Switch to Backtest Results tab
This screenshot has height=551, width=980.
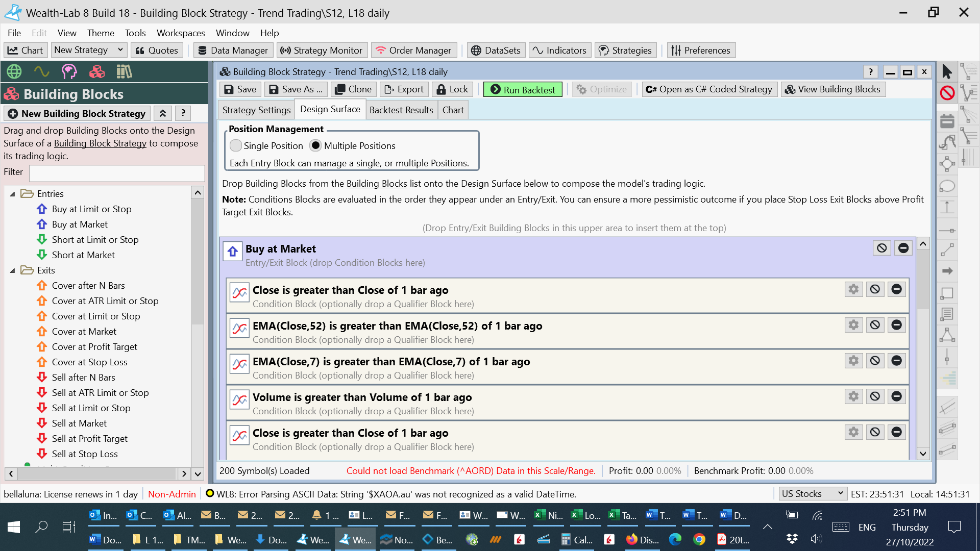(x=401, y=110)
